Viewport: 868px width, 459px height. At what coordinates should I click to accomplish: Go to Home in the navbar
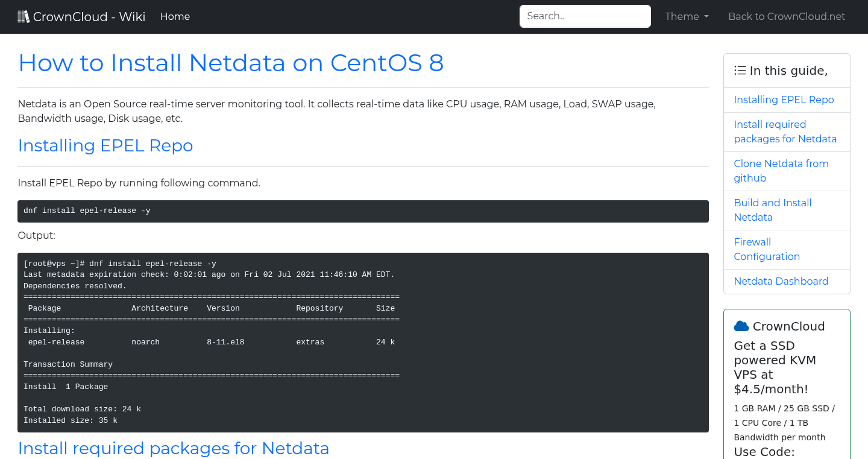coord(175,17)
